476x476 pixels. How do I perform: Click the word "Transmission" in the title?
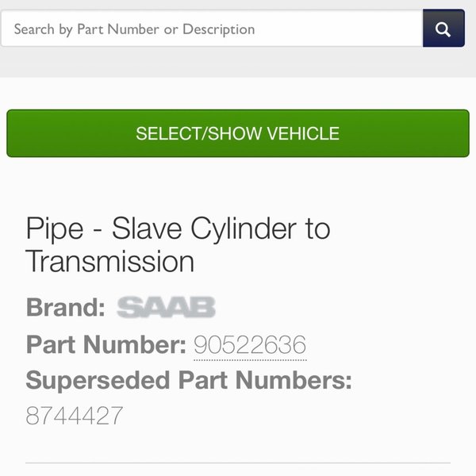[110, 261]
